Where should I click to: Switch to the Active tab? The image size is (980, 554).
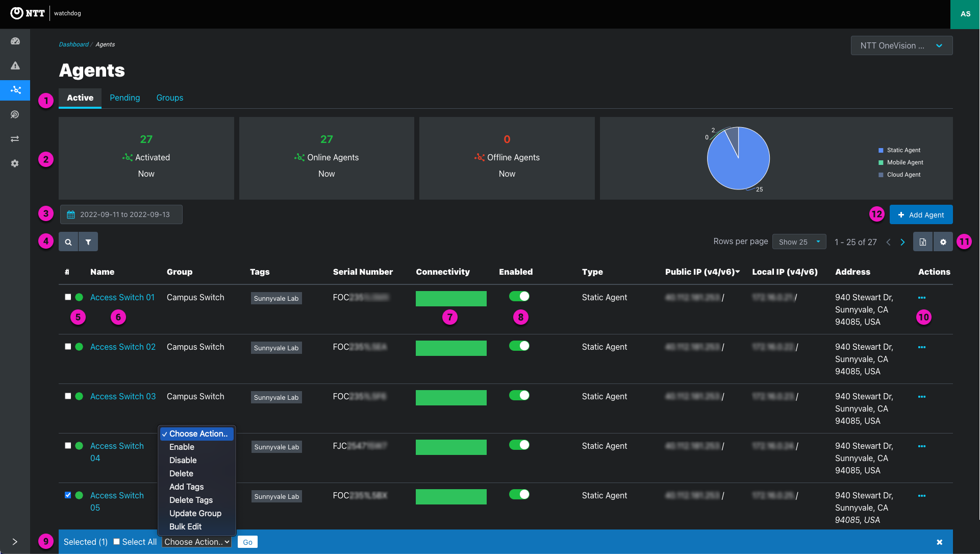[x=80, y=98]
